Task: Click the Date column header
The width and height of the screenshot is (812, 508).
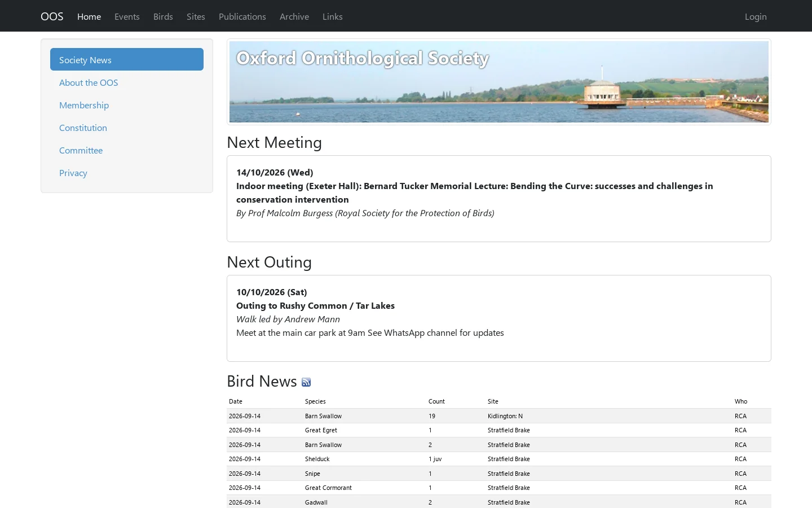Action: click(236, 401)
